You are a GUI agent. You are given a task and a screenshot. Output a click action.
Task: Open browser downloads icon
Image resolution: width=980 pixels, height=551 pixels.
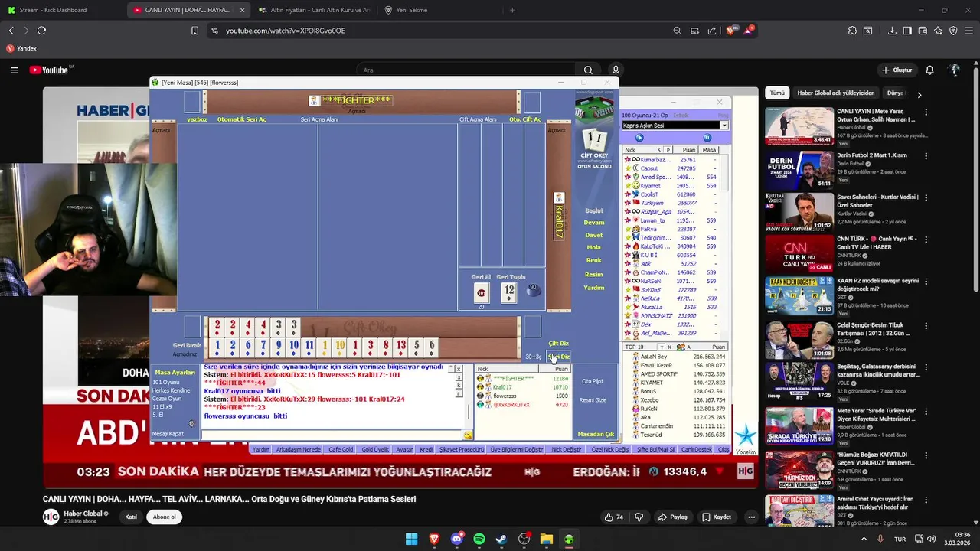click(x=892, y=31)
